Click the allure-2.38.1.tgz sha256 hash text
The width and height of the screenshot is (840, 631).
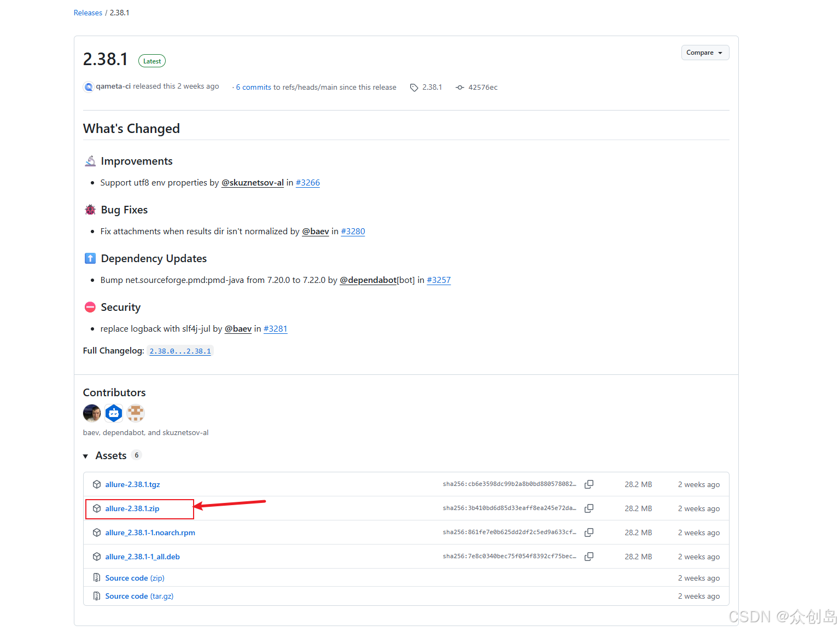point(510,484)
